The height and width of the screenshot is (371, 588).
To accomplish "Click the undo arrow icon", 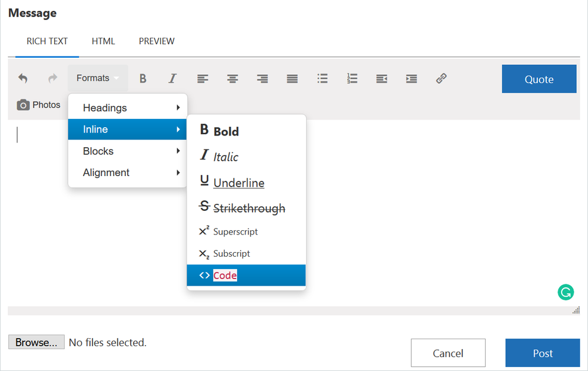I will coord(23,78).
